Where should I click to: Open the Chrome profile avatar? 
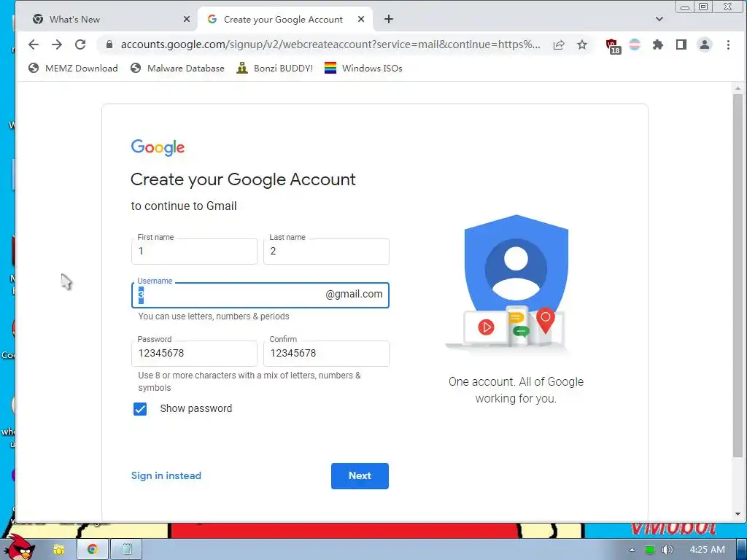[705, 44]
